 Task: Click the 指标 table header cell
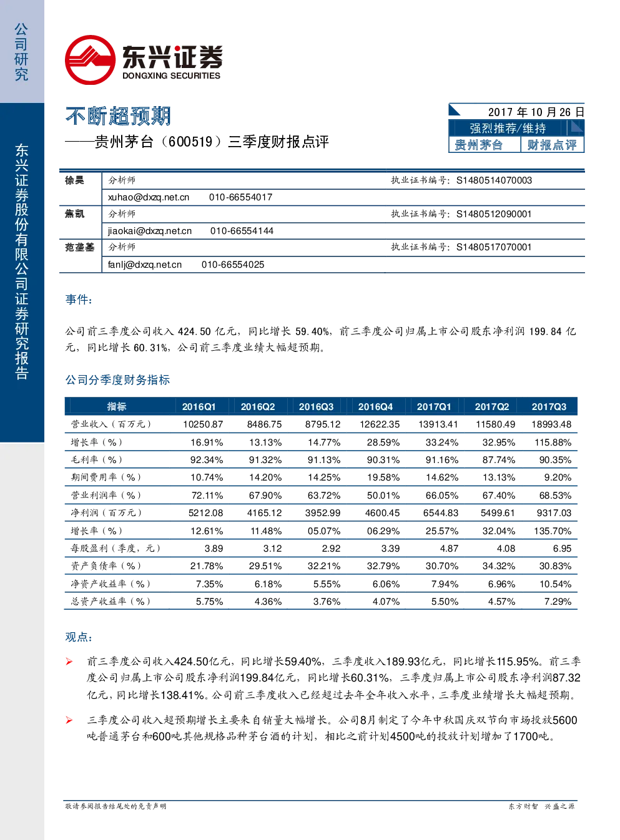click(x=117, y=406)
